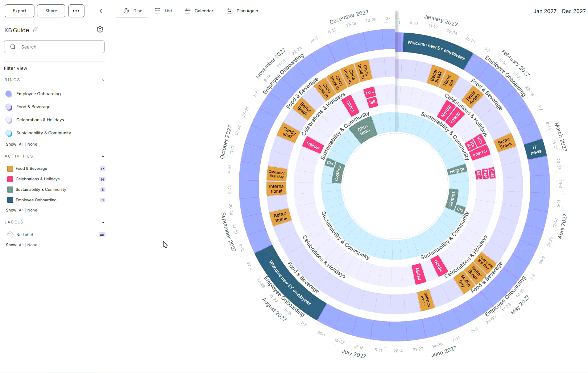588x373 pixels.
Task: Toggle the Sustainability & Community ring
Action: [x=9, y=133]
